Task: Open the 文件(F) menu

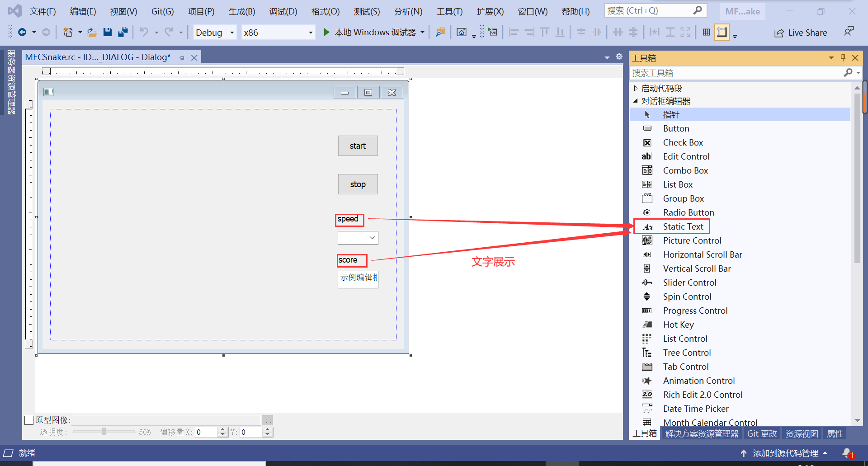Action: [x=43, y=11]
